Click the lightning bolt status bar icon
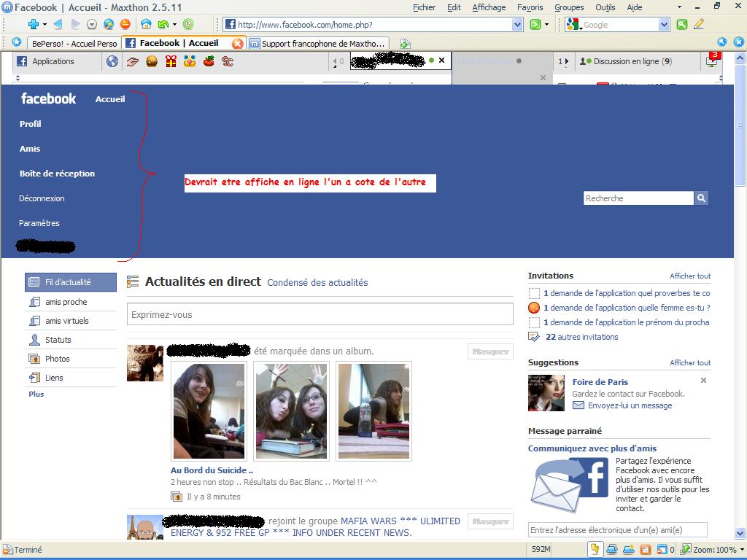 [x=595, y=549]
